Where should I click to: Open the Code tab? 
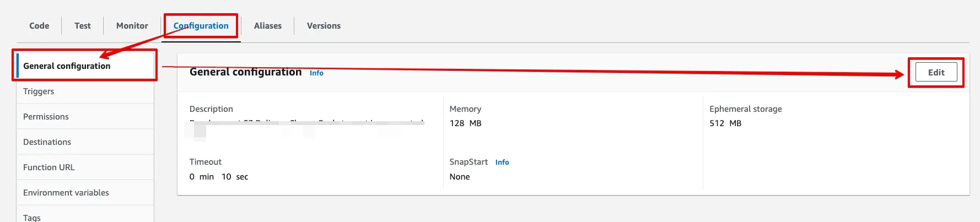pyautogui.click(x=39, y=26)
